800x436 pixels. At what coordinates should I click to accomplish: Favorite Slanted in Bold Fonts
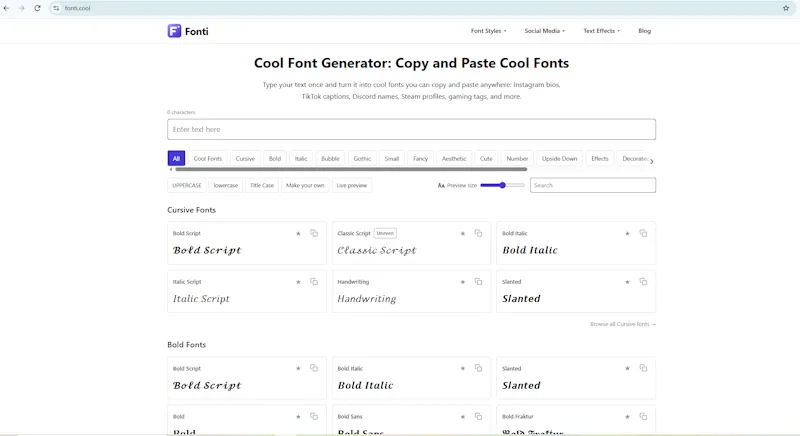pyautogui.click(x=628, y=368)
